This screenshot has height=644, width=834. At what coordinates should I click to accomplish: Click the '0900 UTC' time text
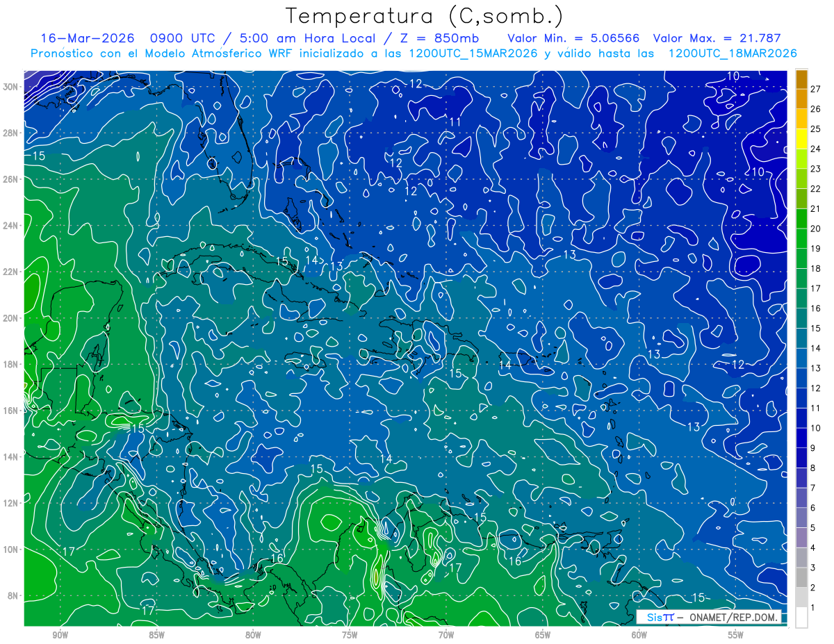click(x=184, y=39)
